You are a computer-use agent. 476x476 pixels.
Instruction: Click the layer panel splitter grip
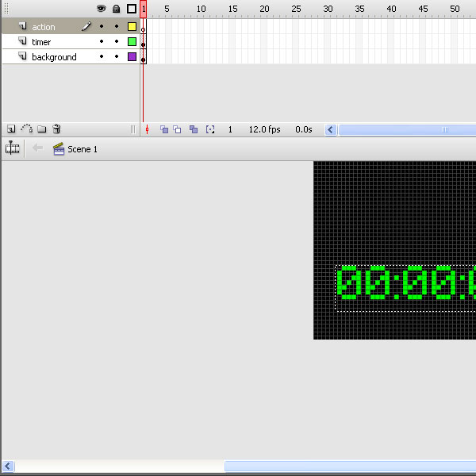pyautogui.click(x=133, y=129)
